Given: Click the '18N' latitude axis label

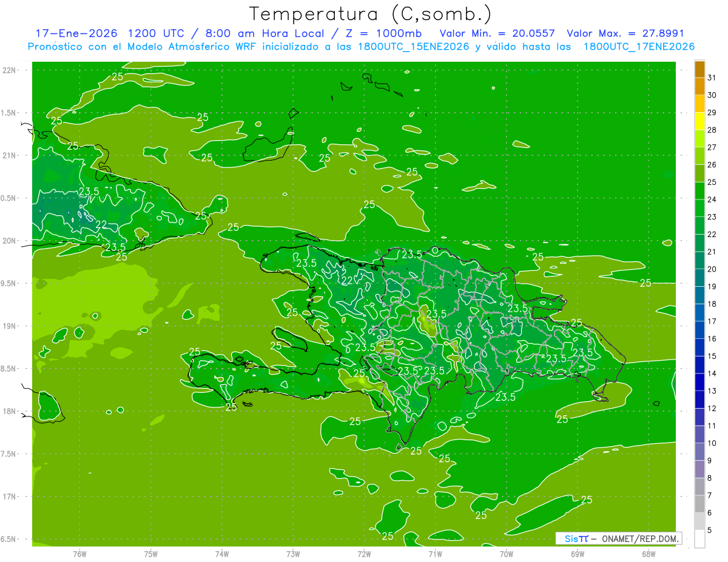Looking at the screenshot, I should pos(9,411).
